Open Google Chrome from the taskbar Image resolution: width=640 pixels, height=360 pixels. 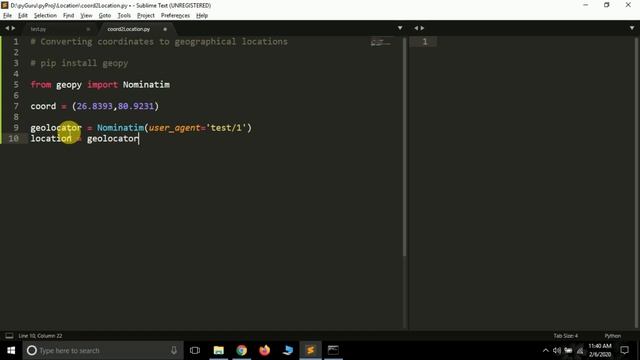[x=242, y=350]
